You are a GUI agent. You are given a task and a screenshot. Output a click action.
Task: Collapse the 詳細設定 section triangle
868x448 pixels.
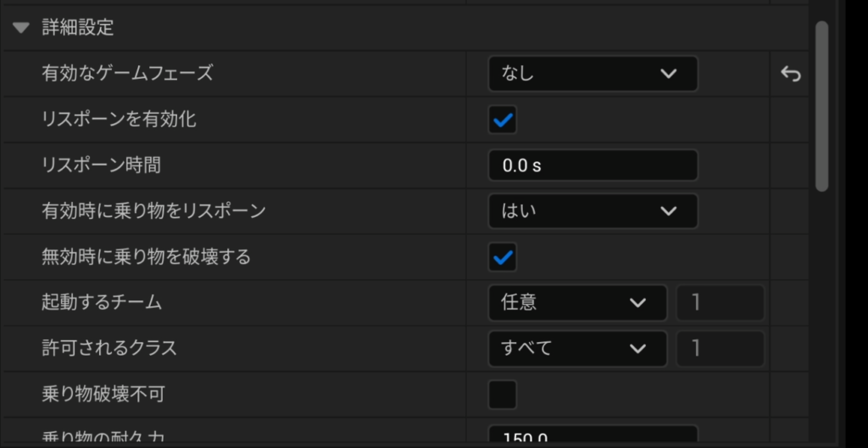21,28
